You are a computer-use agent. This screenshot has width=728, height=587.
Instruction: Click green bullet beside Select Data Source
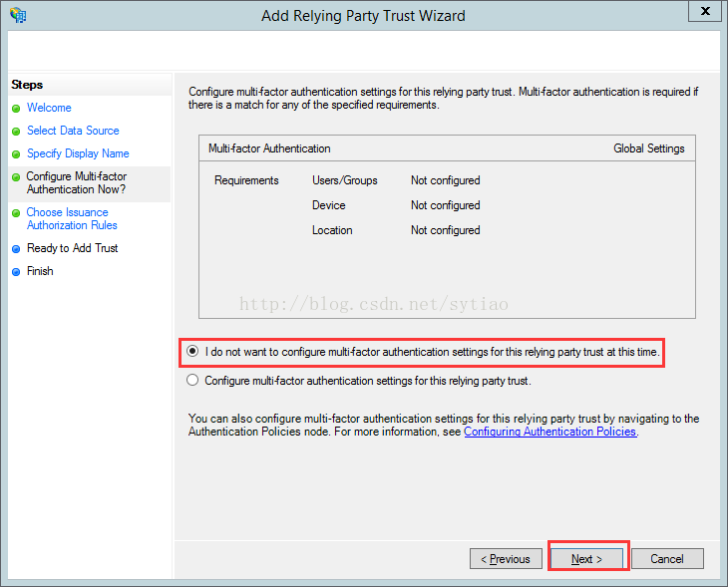[16, 132]
